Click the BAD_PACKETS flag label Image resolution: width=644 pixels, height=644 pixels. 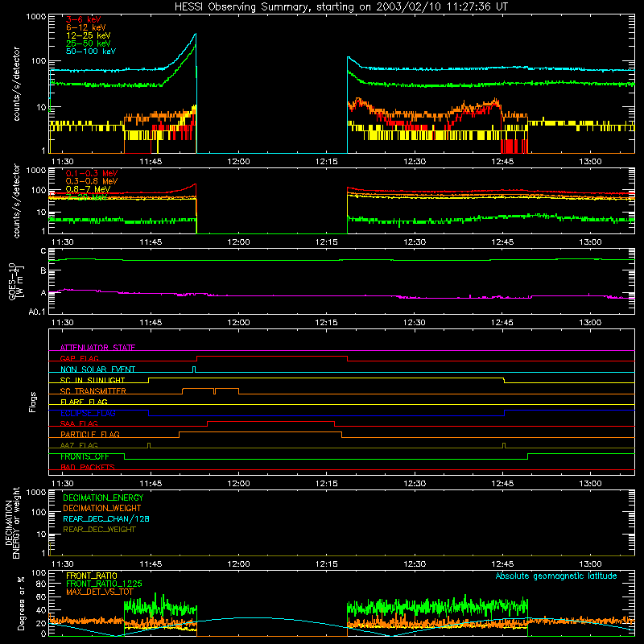[88, 468]
